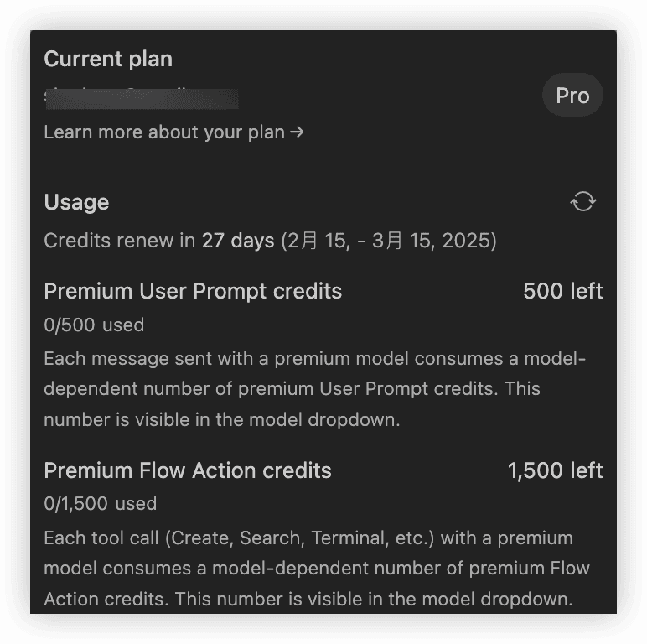Click the refresh usage icon
The image size is (647, 644).
click(582, 201)
